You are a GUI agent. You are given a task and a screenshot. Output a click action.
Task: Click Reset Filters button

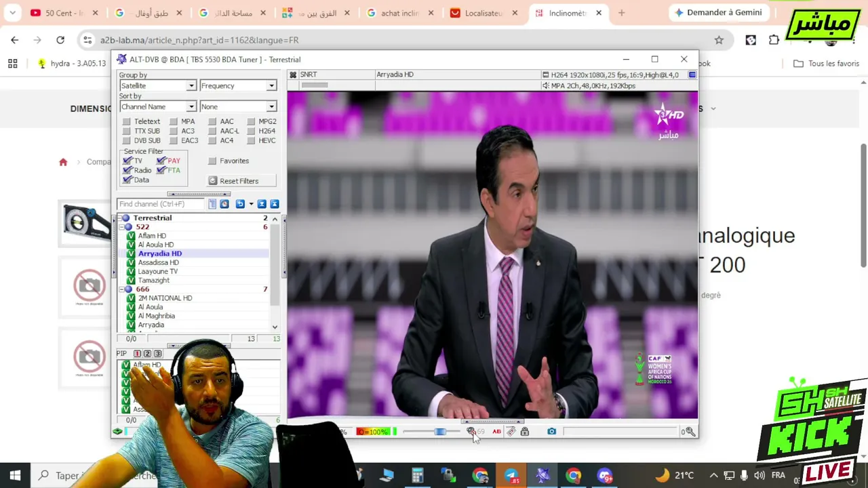click(242, 181)
